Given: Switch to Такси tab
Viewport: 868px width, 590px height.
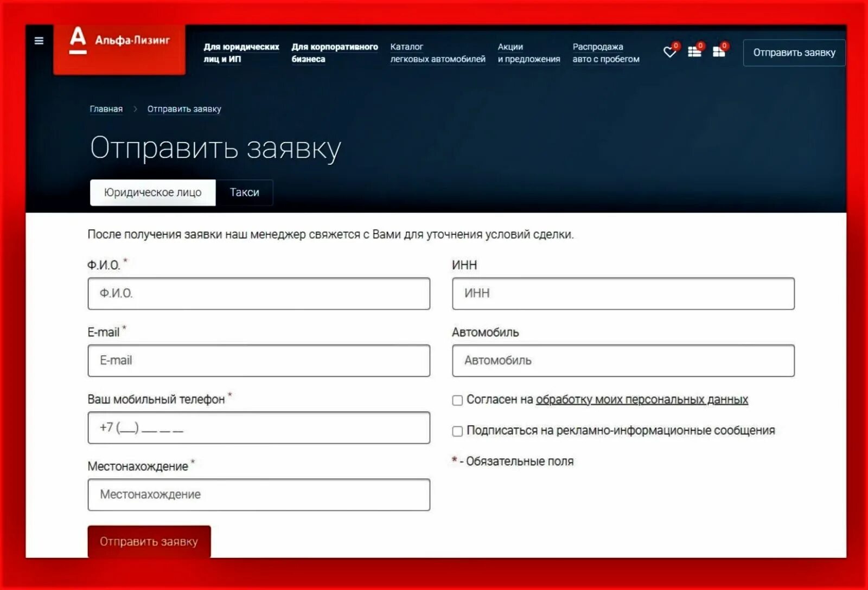Looking at the screenshot, I should pos(245,193).
